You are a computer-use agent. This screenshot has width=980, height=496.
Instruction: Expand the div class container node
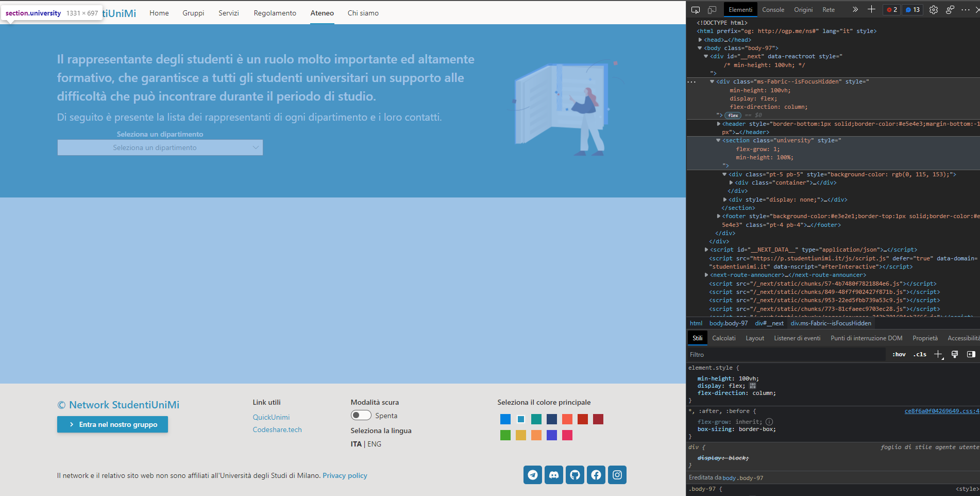click(731, 183)
